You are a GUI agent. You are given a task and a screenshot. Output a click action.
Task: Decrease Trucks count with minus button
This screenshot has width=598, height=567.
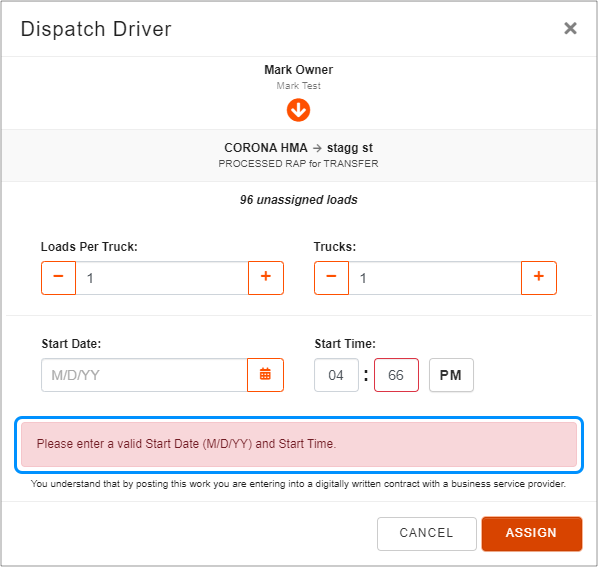[331, 278]
